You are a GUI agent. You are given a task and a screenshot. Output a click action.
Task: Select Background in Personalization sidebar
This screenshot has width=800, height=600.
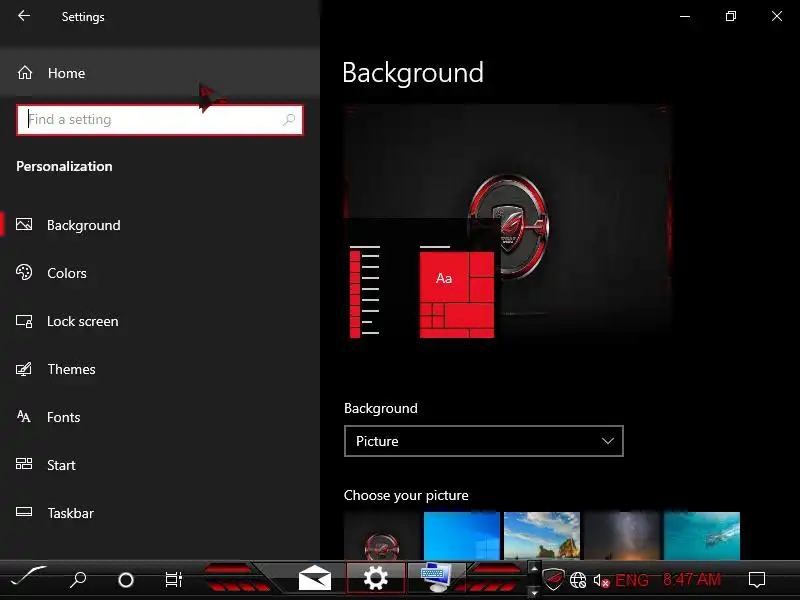point(160,225)
